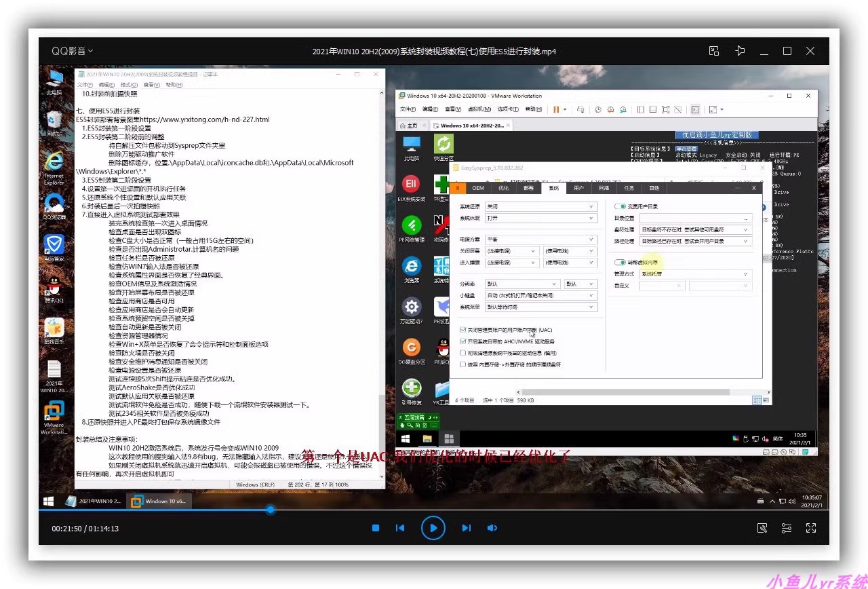
Task: Toggle the 变更用户目录 switch
Action: click(x=620, y=206)
